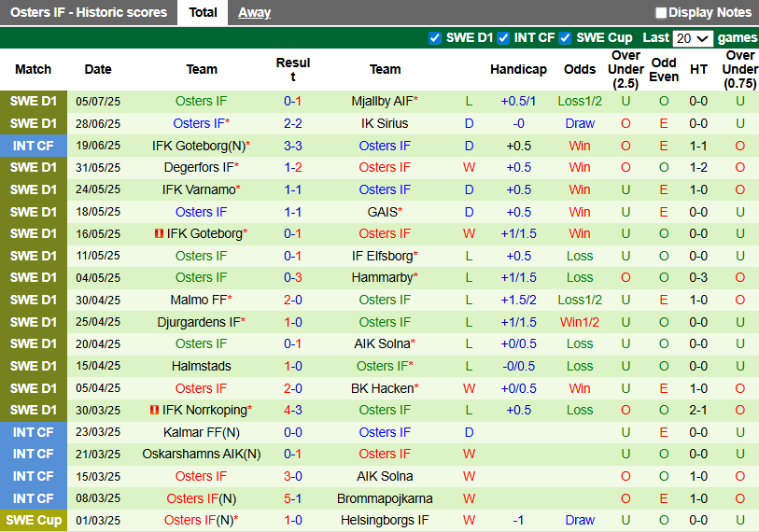The width and height of the screenshot is (759, 532).
Task: Click the 2-2 result versus IK Sirius
Action: pyautogui.click(x=292, y=123)
